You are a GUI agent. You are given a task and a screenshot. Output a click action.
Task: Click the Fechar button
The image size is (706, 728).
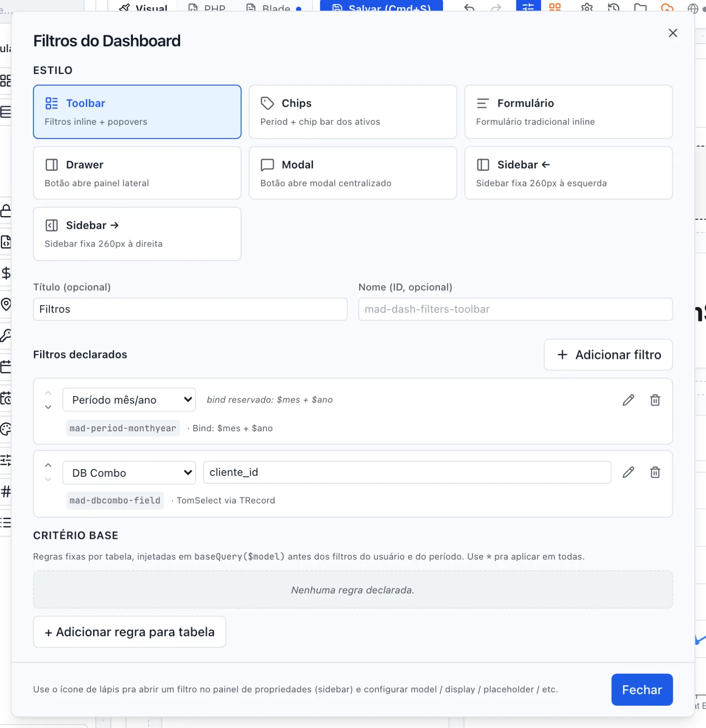point(642,690)
